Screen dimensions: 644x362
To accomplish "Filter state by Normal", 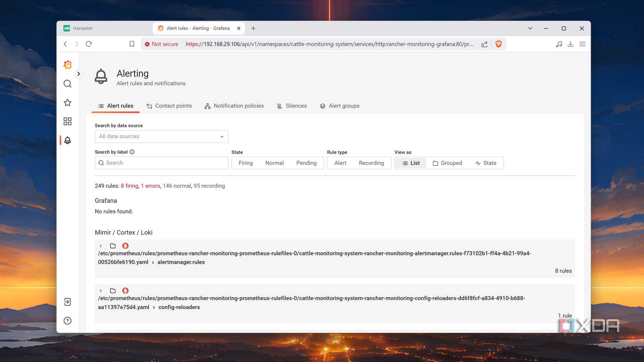I will (274, 163).
